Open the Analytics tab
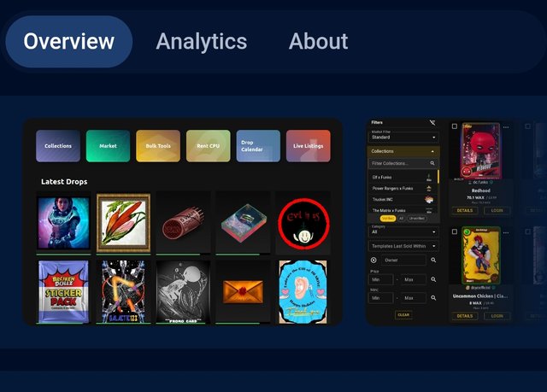The width and height of the screenshot is (547, 392). point(202,42)
